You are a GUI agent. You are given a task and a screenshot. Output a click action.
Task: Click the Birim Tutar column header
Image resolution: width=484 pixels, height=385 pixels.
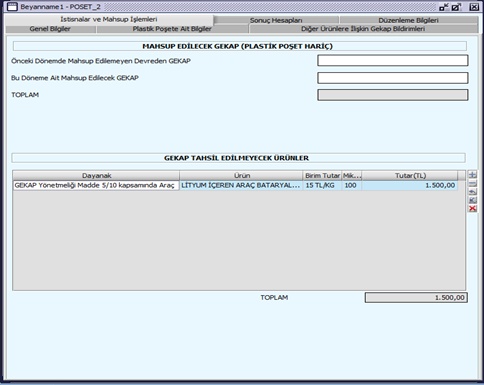[x=322, y=175]
